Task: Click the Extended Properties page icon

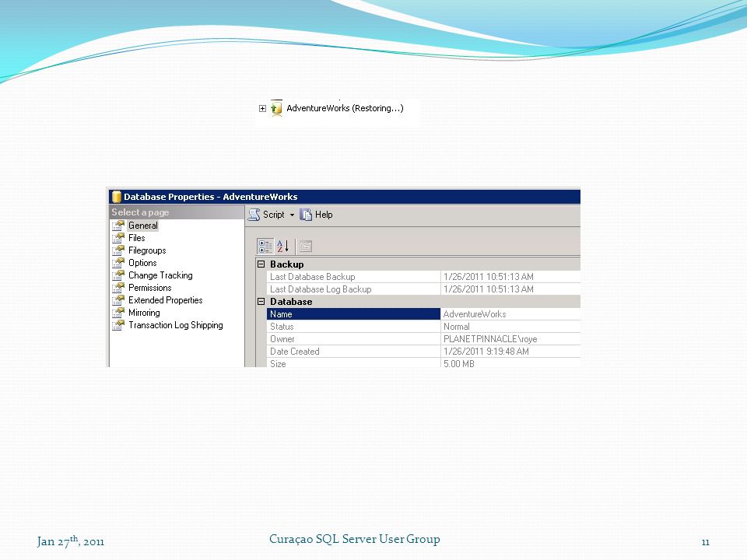Action: click(x=118, y=300)
